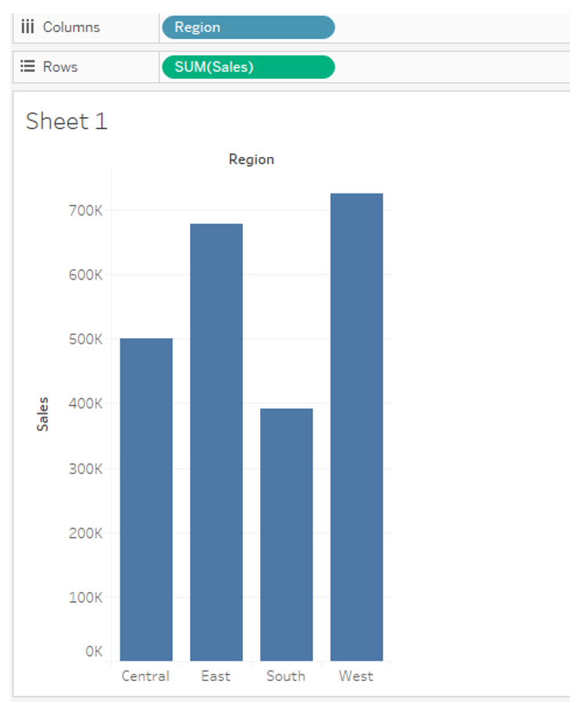The height and width of the screenshot is (709, 588).
Task: Click the Sales axis title
Action: 42,414
